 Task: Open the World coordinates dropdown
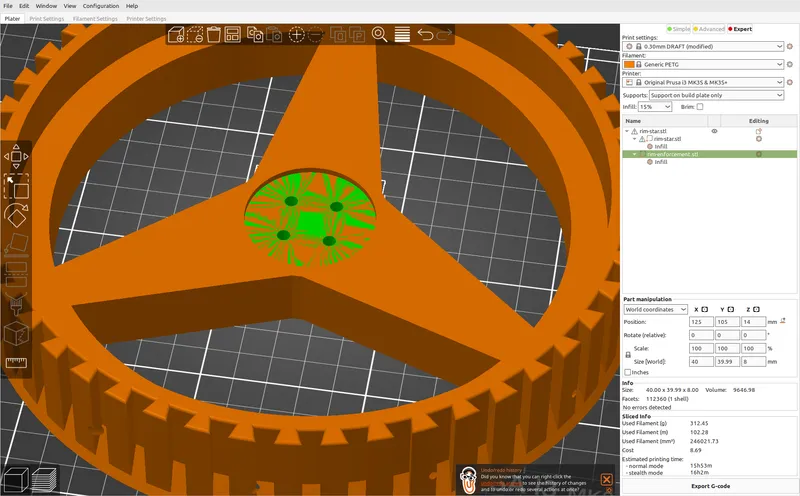coord(656,309)
